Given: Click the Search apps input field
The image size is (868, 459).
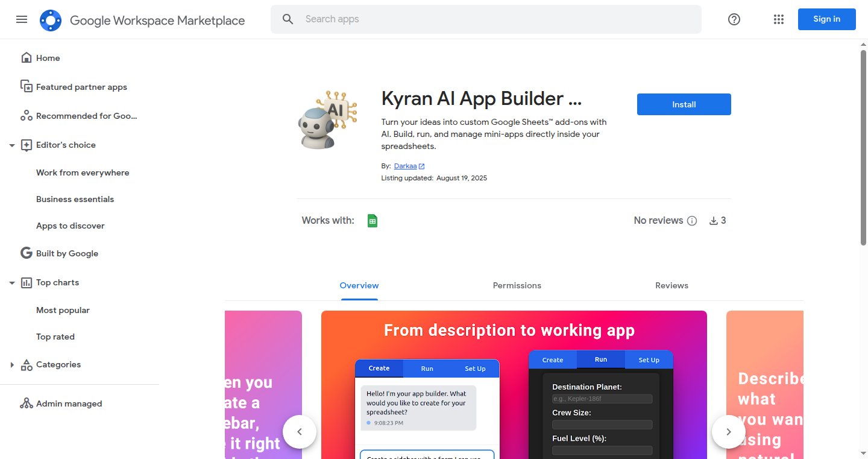Looking at the screenshot, I should (486, 19).
